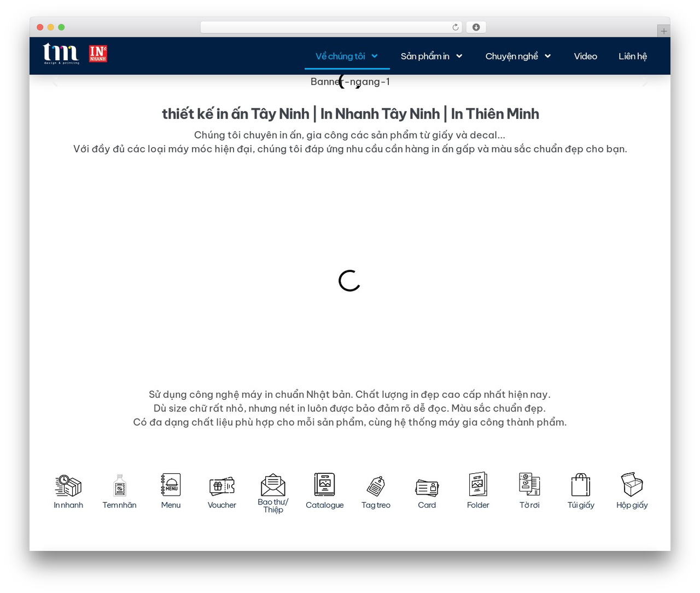Click the In nhanh box icon
The width and height of the screenshot is (700, 593).
click(x=68, y=485)
